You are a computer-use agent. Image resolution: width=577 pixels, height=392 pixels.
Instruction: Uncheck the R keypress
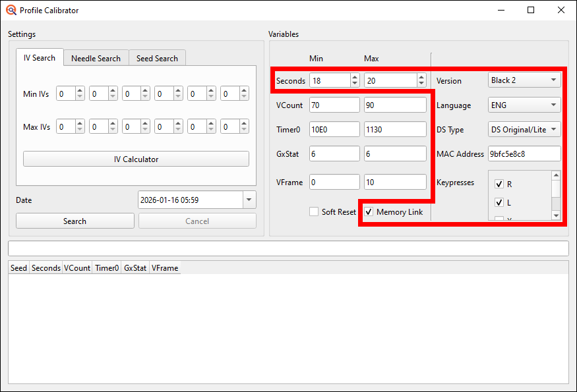[x=499, y=184]
